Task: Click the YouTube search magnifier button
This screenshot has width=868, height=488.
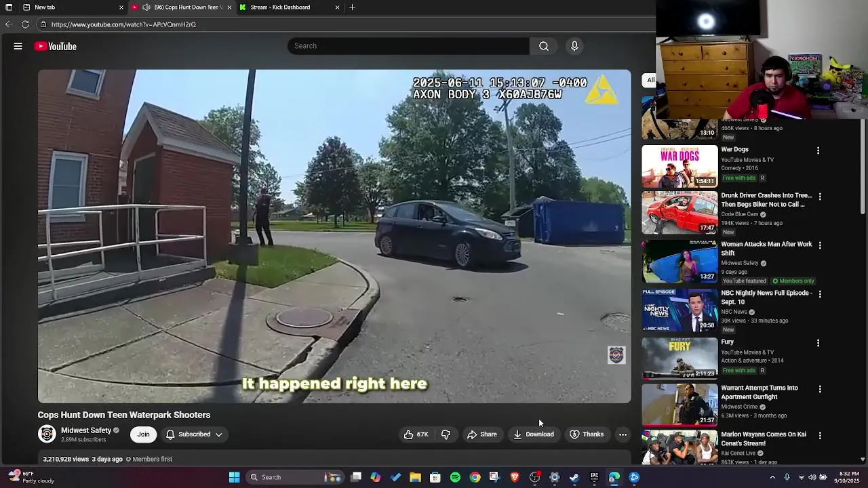Action: 544,46
